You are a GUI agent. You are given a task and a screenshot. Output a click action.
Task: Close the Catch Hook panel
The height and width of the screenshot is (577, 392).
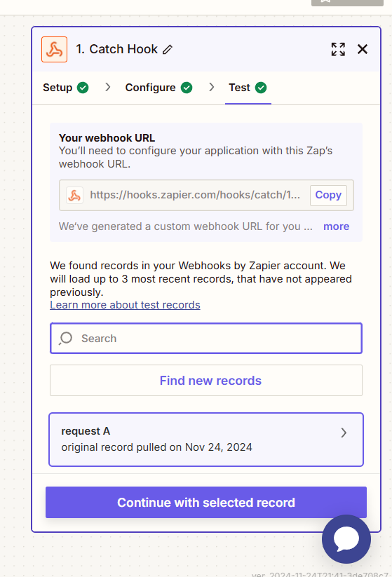pyautogui.click(x=363, y=49)
